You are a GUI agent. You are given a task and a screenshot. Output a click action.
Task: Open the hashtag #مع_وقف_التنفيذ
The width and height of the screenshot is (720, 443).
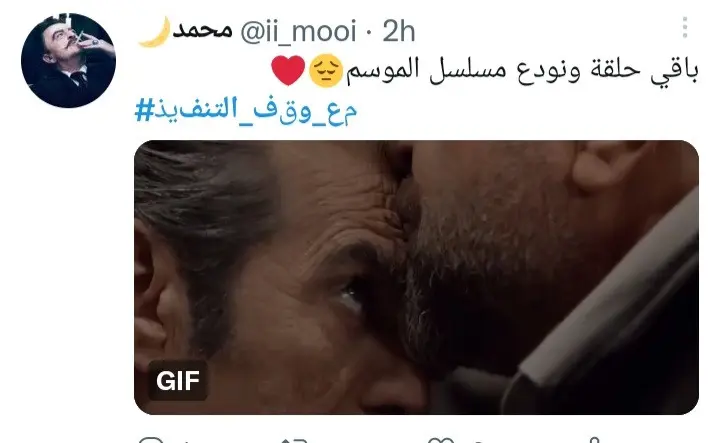pyautogui.click(x=246, y=111)
